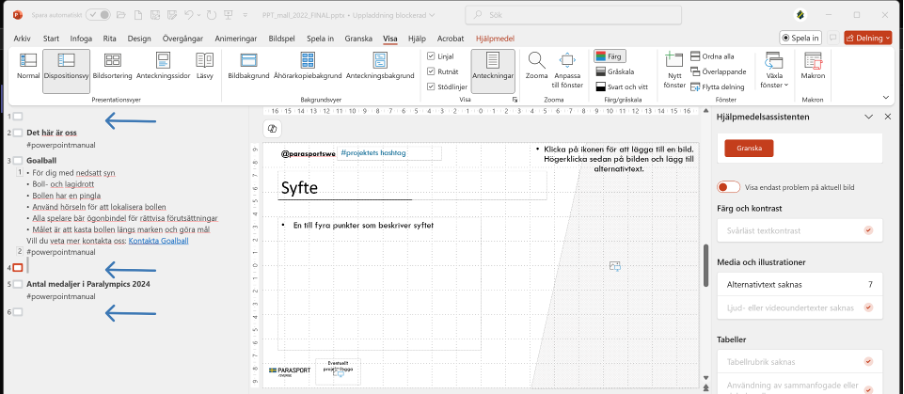Click the PowerPoint app logo

click(x=18, y=15)
